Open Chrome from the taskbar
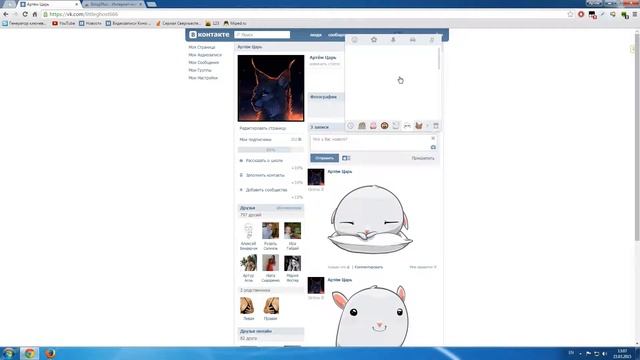The image size is (640, 360). [29, 353]
